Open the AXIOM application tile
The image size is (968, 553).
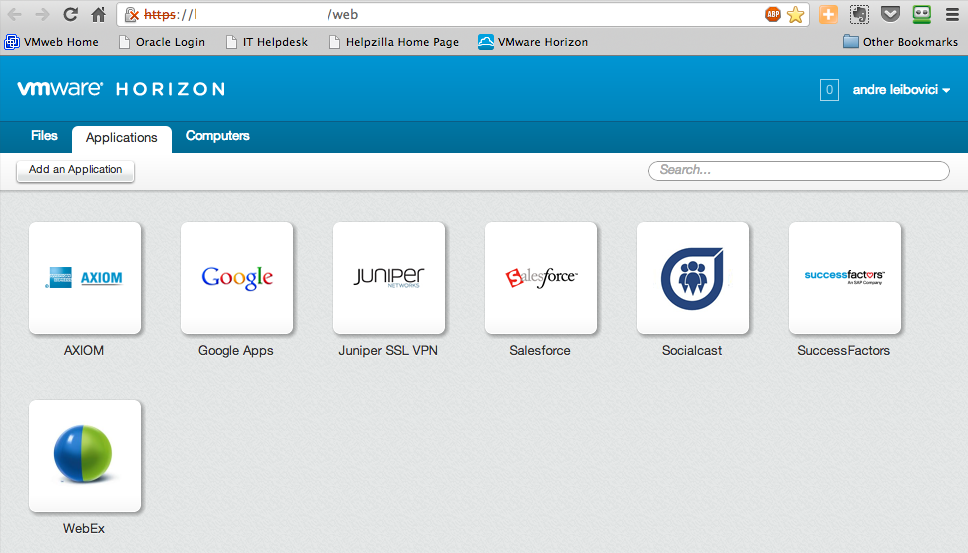tap(85, 278)
